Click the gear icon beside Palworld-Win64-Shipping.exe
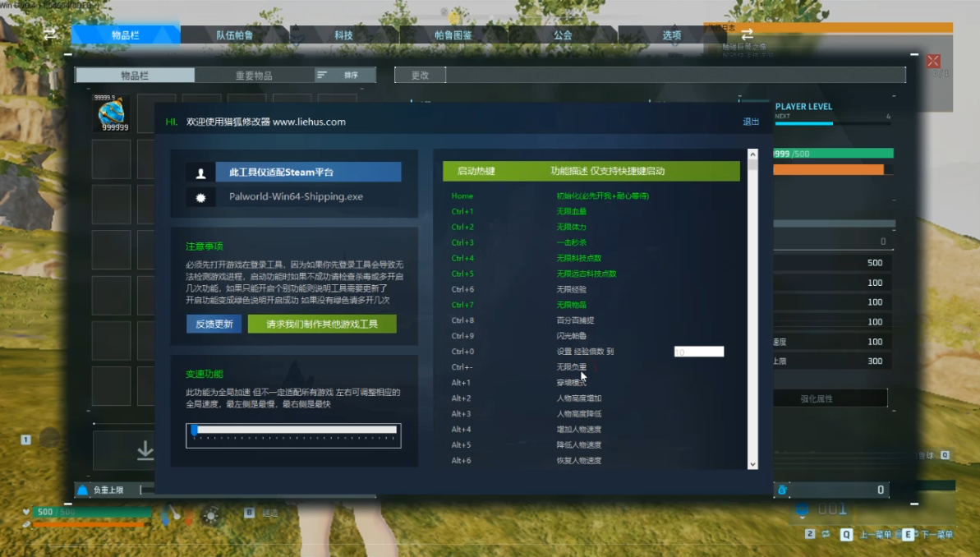The height and width of the screenshot is (557, 980). [x=200, y=197]
